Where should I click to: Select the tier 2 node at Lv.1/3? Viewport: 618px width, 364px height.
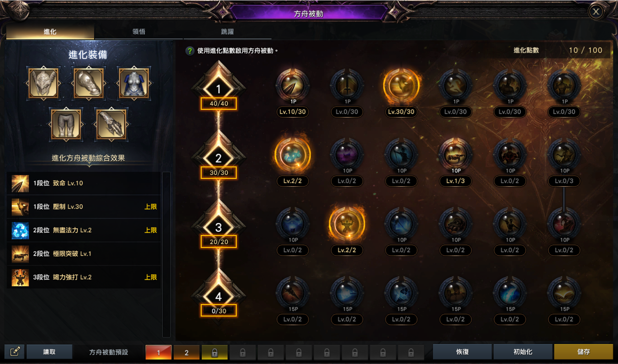point(456,155)
